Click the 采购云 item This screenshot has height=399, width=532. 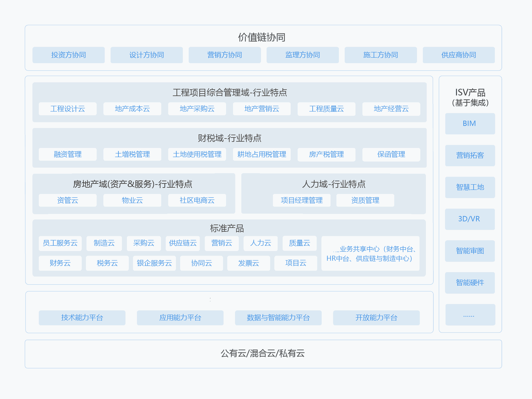click(144, 243)
